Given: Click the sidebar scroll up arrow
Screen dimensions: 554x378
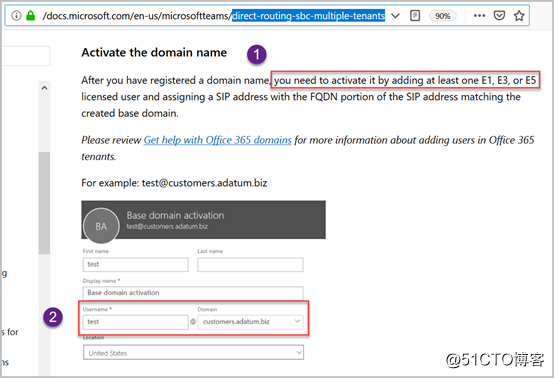Looking at the screenshot, I should tap(44, 88).
